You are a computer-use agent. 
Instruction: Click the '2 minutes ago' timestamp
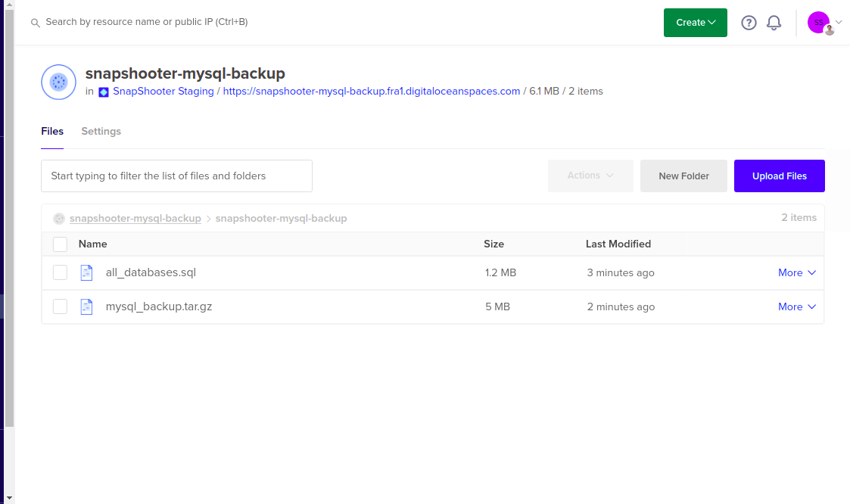tap(621, 306)
